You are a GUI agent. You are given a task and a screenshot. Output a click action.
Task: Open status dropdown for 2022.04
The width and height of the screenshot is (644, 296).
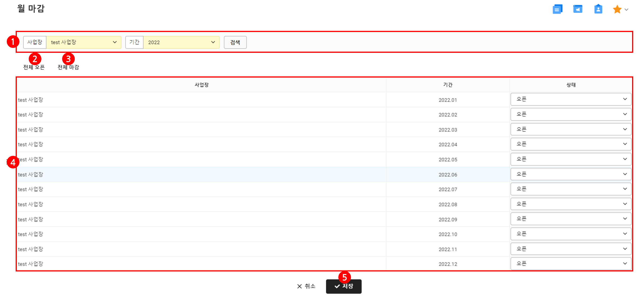pos(571,144)
